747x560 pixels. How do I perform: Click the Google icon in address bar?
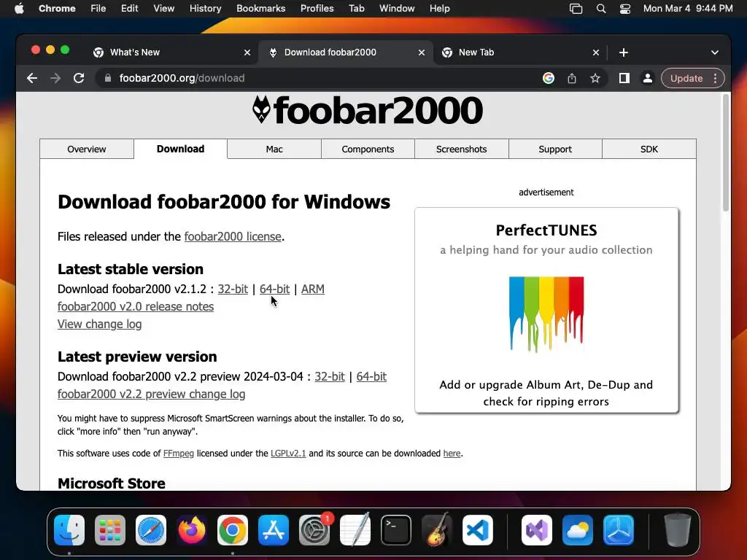coord(549,78)
